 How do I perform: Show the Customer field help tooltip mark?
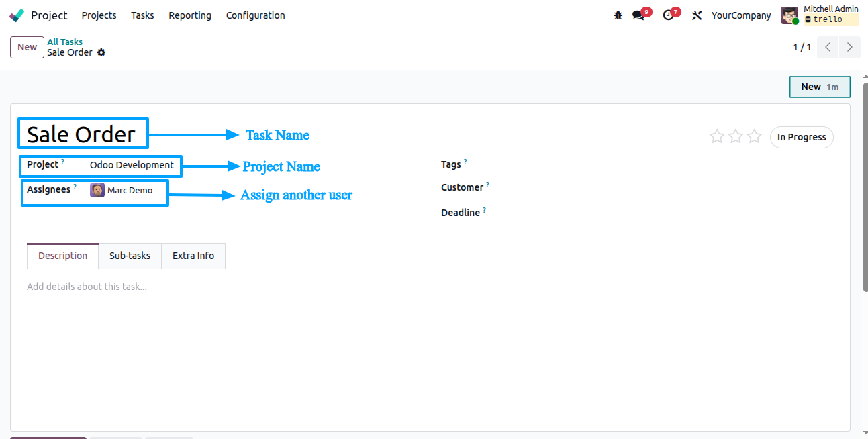click(487, 185)
